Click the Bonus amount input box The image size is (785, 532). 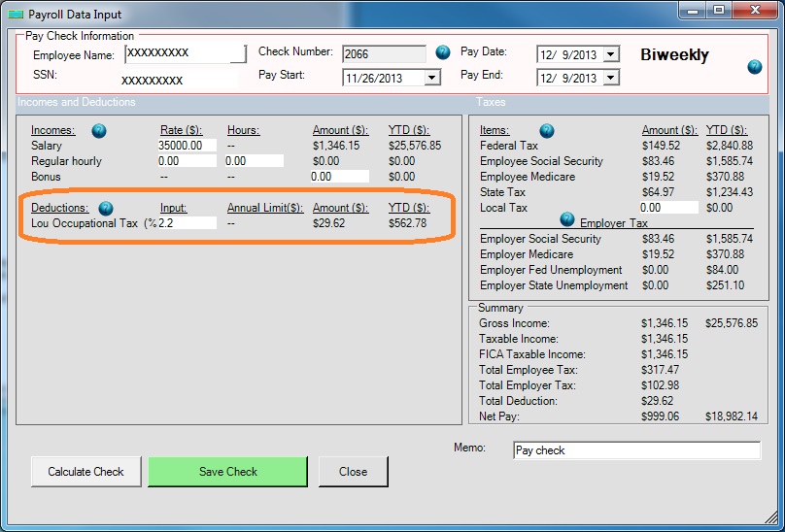[x=339, y=177]
